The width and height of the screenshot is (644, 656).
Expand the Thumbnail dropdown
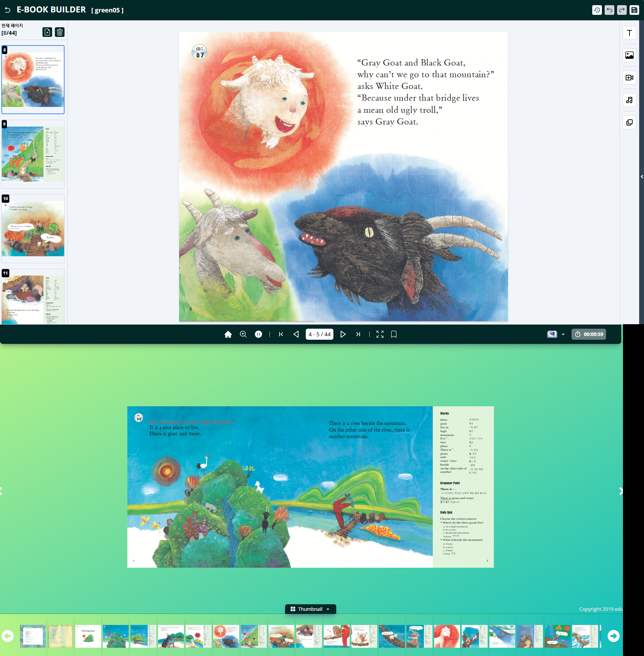[310, 609]
